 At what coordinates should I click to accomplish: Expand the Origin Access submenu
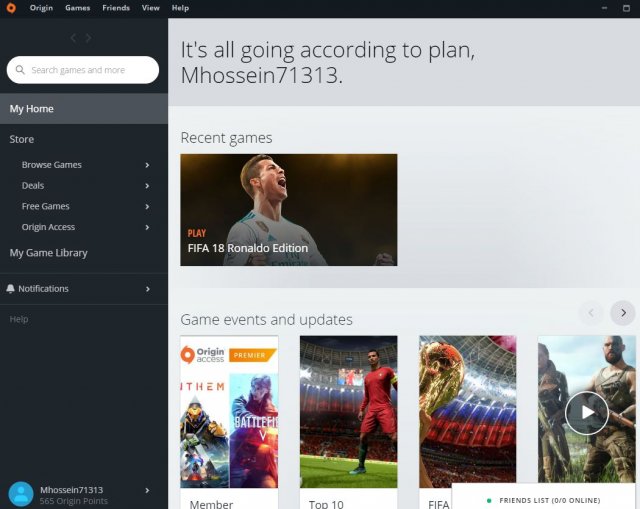point(147,227)
